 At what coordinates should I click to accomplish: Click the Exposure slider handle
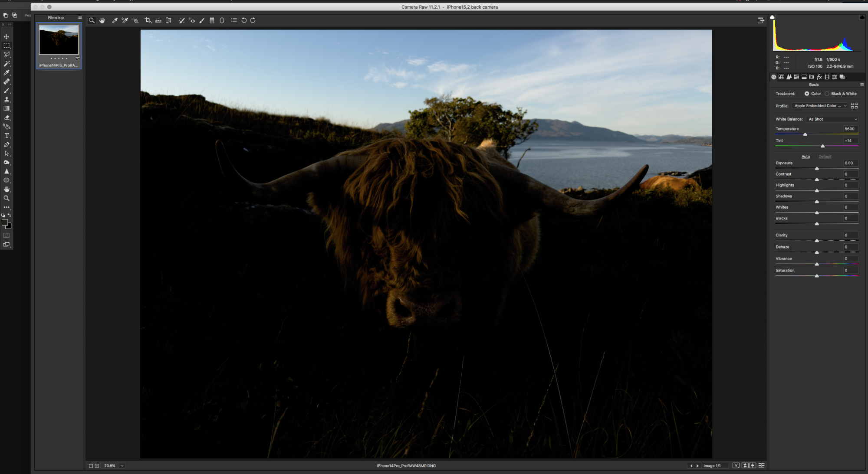pyautogui.click(x=817, y=169)
